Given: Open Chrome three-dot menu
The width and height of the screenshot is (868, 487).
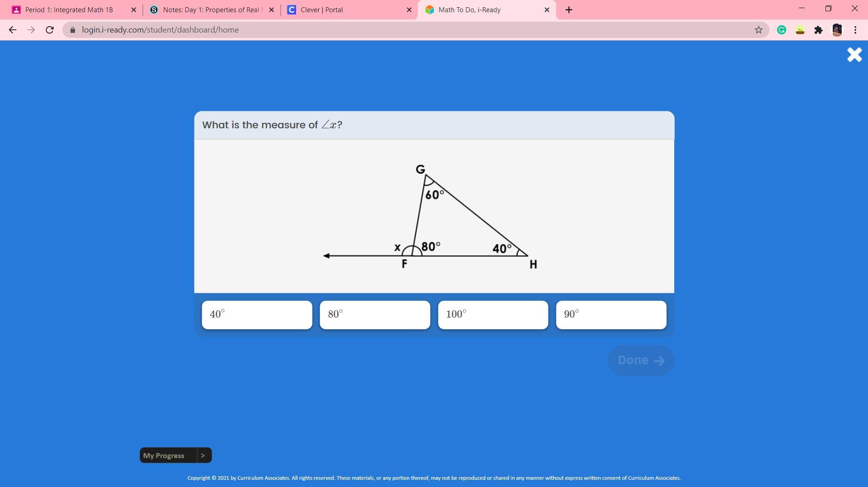Looking at the screenshot, I should pos(855,30).
